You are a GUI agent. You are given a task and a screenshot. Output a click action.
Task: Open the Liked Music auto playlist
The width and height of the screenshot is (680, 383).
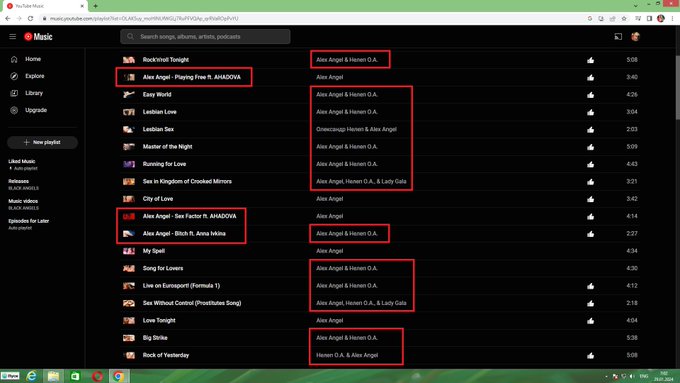(x=23, y=164)
